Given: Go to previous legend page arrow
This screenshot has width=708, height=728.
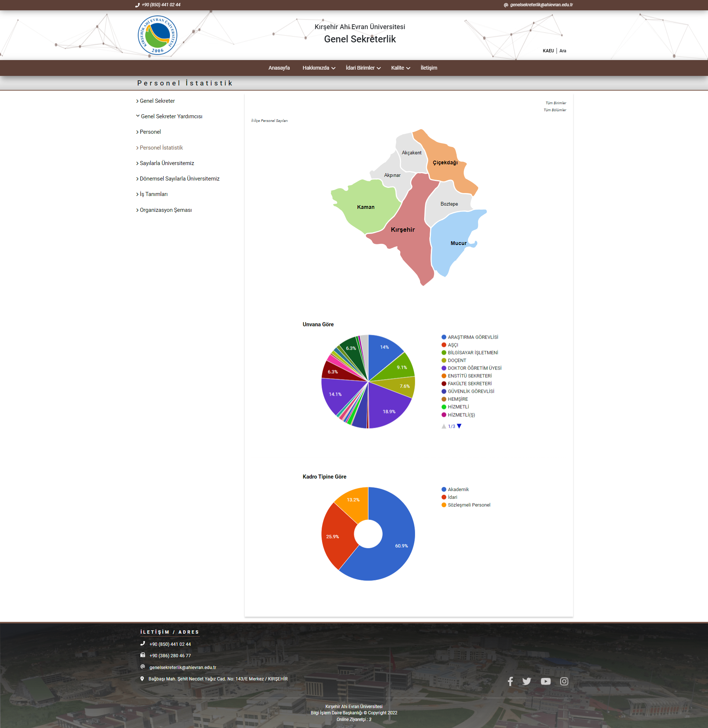Looking at the screenshot, I should coord(444,426).
